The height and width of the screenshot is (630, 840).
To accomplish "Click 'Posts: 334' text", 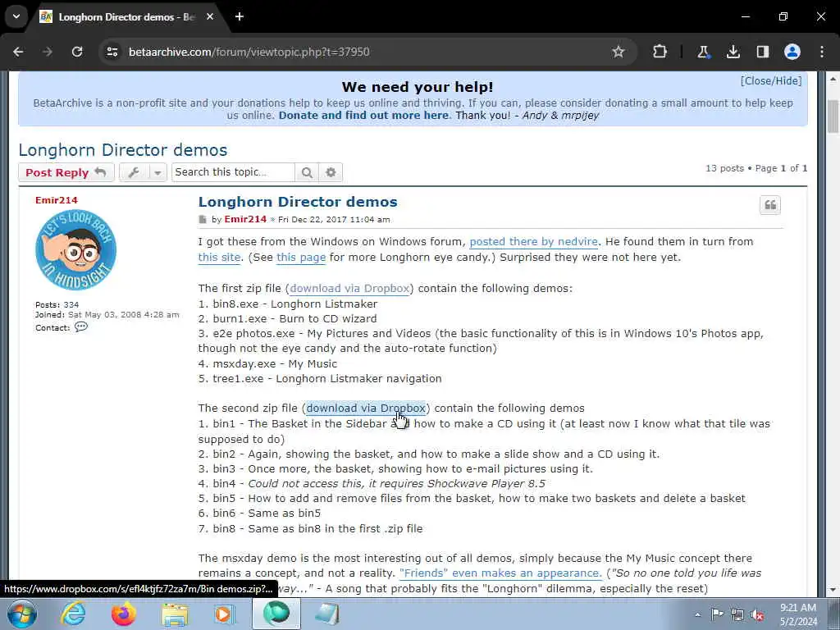I will (57, 305).
